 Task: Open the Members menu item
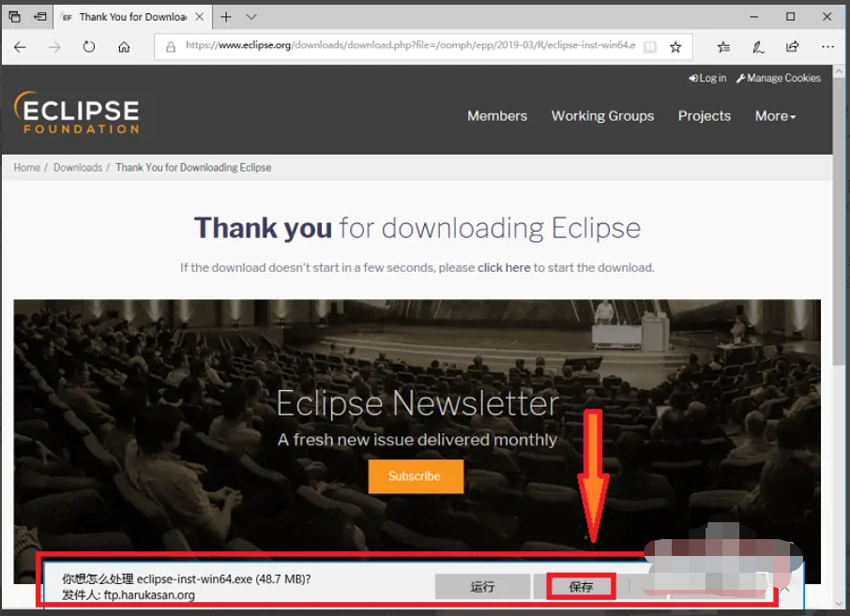pos(497,116)
